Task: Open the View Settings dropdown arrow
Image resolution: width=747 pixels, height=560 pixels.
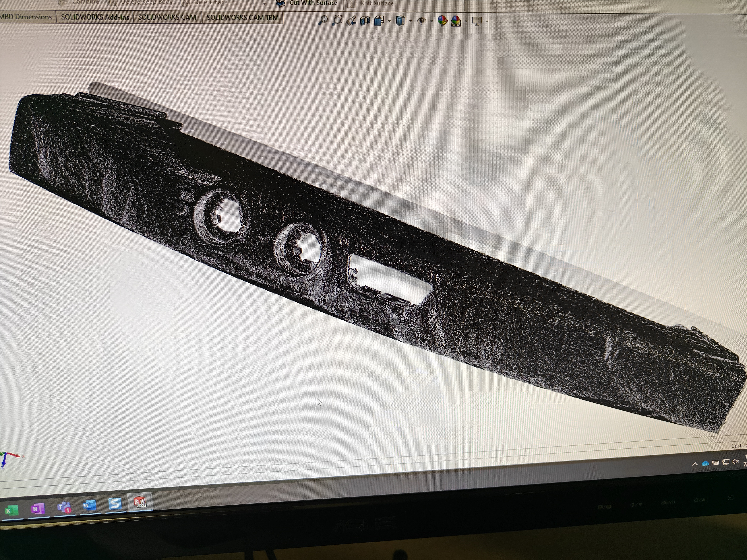Action: click(x=487, y=21)
